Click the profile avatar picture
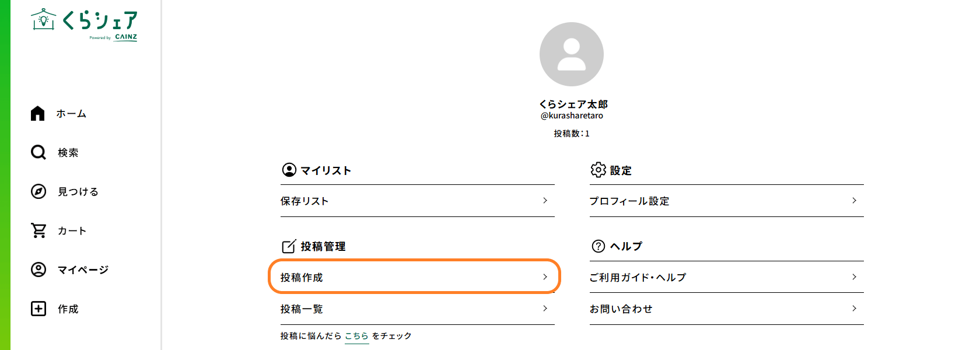The height and width of the screenshot is (350, 980). (x=572, y=54)
